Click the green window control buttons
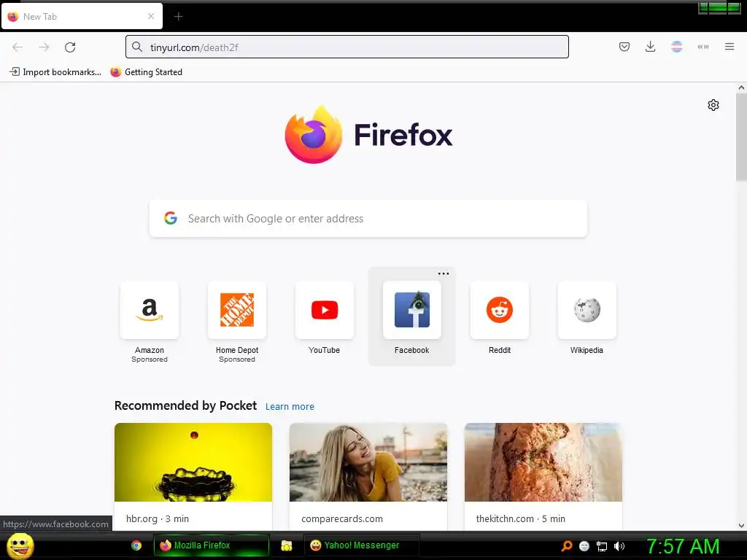The height and width of the screenshot is (560, 747). pyautogui.click(x=719, y=7)
